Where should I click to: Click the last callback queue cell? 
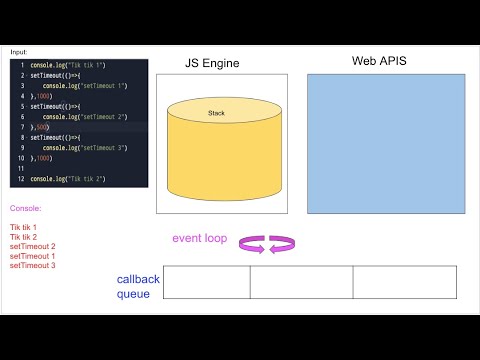[x=405, y=282]
